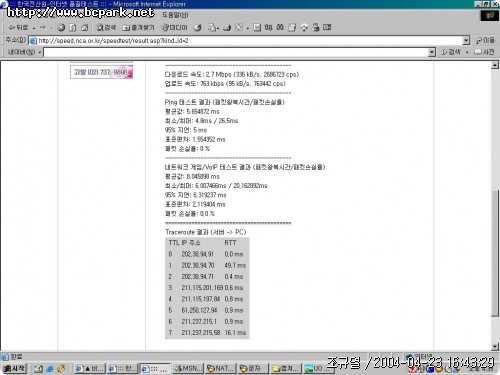
Task: Click IP 211.237.215.58 in the TTL 7 row
Action: click(201, 333)
